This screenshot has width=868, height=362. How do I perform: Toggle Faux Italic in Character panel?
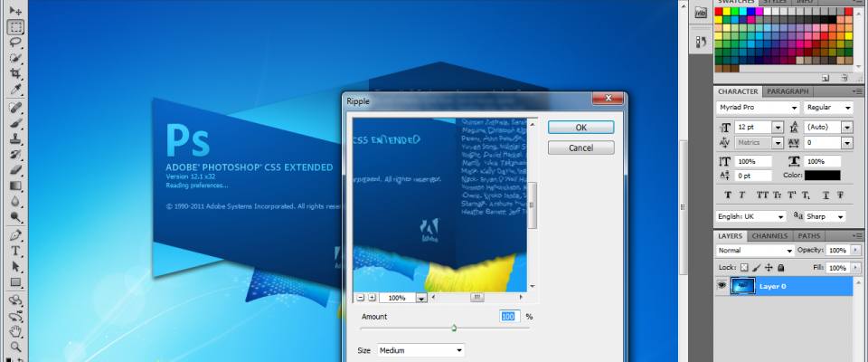tap(741, 195)
